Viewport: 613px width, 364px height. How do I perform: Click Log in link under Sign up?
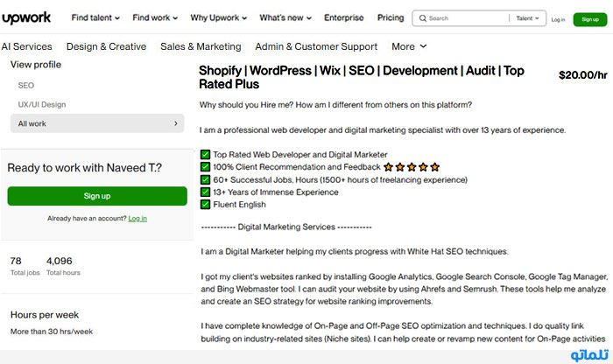click(x=137, y=219)
